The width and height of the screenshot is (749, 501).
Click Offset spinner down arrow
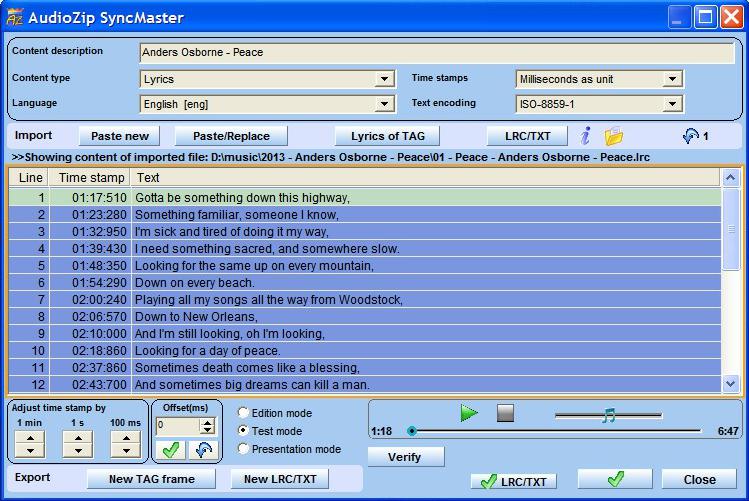coord(207,429)
